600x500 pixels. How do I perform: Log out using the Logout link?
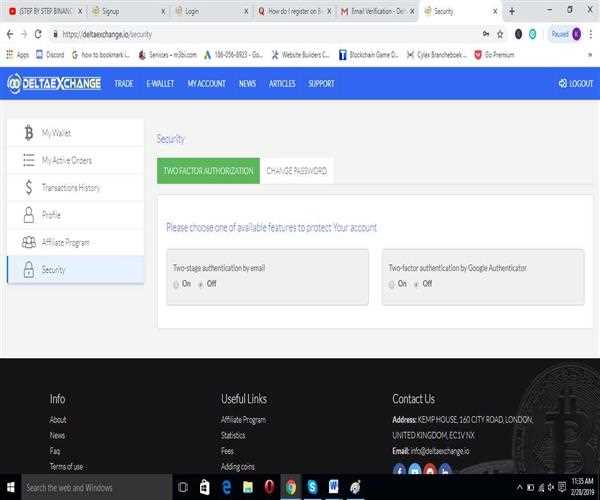(575, 84)
